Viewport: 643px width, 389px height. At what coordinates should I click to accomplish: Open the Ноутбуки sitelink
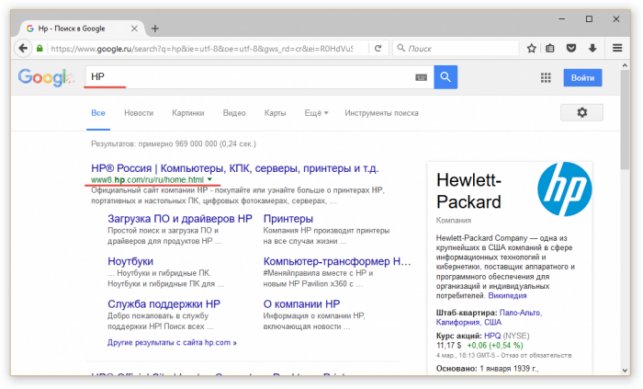coord(130,261)
